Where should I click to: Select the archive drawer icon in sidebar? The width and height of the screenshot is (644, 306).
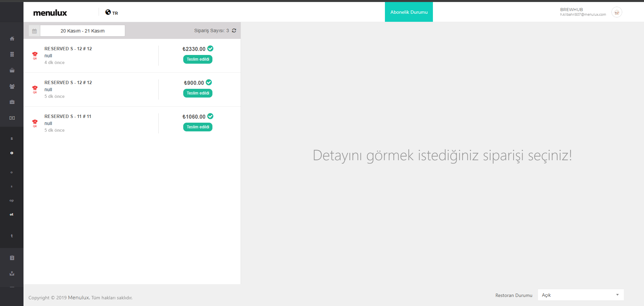click(12, 70)
